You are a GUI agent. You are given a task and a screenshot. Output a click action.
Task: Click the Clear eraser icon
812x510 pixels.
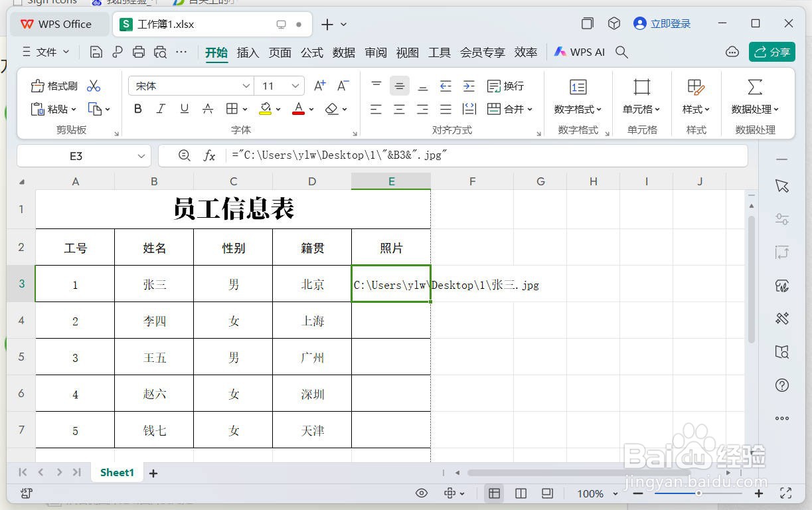click(332, 109)
